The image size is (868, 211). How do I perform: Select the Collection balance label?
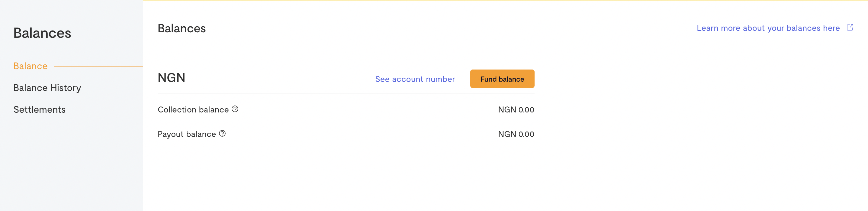point(193,109)
